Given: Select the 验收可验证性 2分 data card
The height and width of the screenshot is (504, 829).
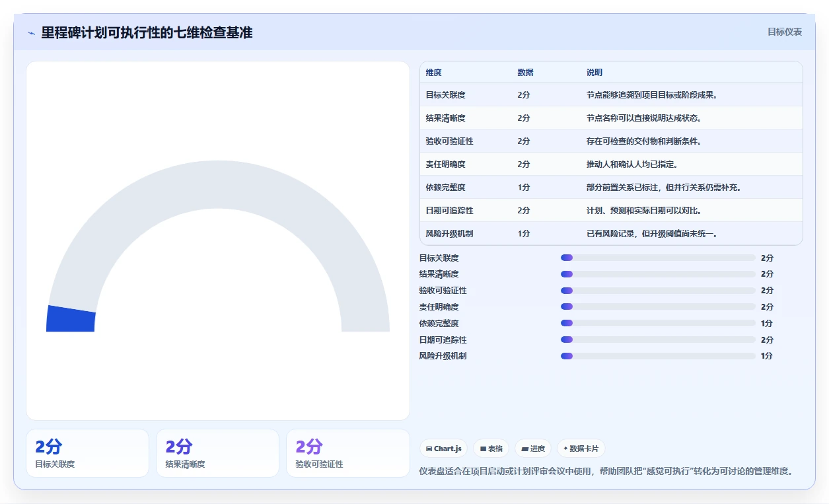Looking at the screenshot, I should coord(347,453).
